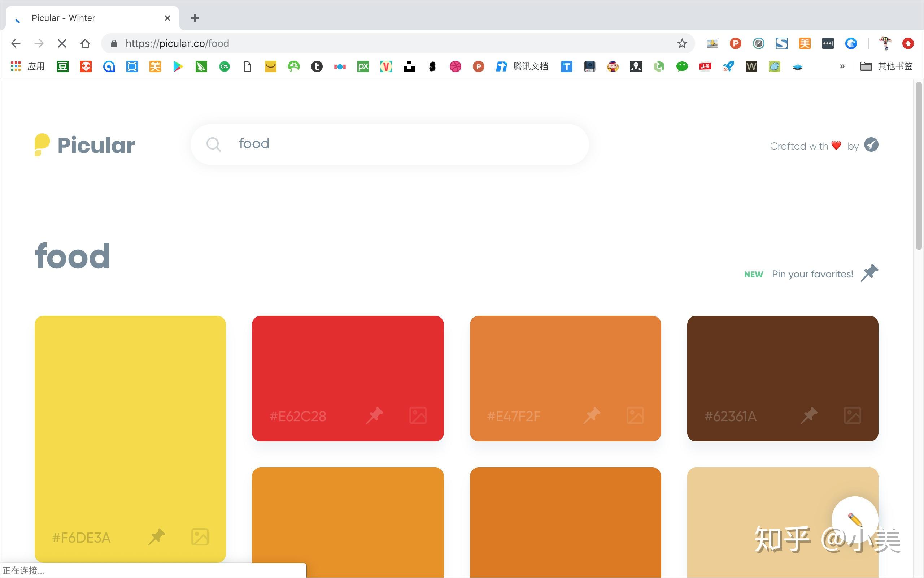The image size is (924, 578).
Task: Pin the yellow #F6DE3A color card
Action: point(157,537)
